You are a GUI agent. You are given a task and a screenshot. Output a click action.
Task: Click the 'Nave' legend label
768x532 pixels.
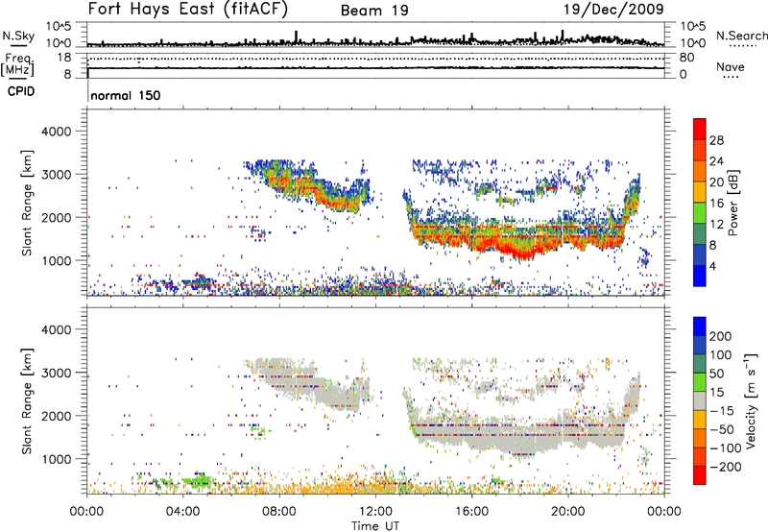coord(730,67)
